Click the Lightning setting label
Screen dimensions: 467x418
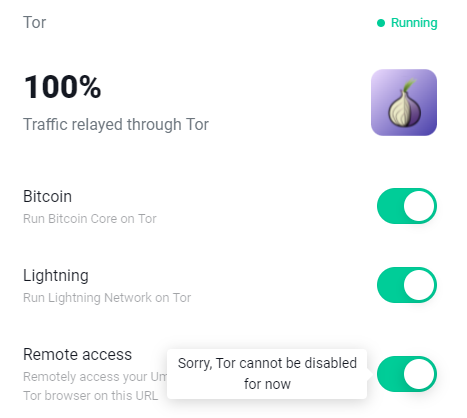tap(56, 276)
